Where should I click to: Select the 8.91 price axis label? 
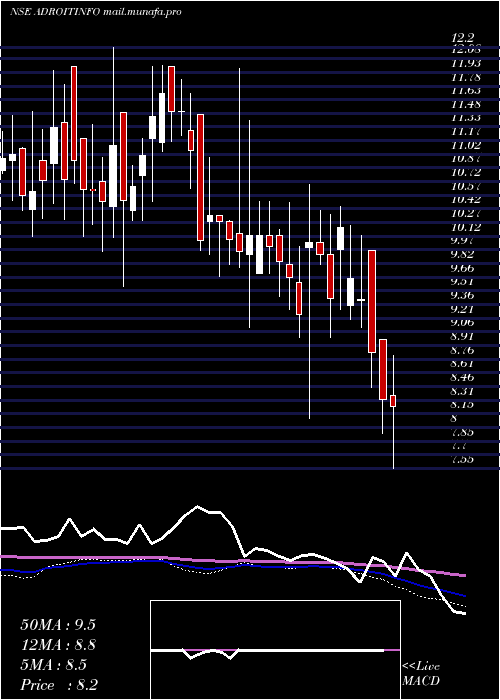pos(463,336)
